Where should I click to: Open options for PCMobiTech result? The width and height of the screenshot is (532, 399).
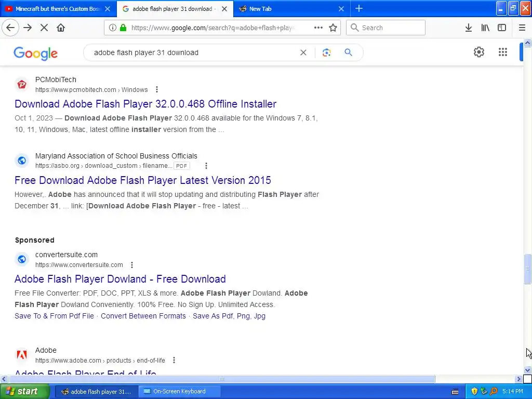pos(157,89)
